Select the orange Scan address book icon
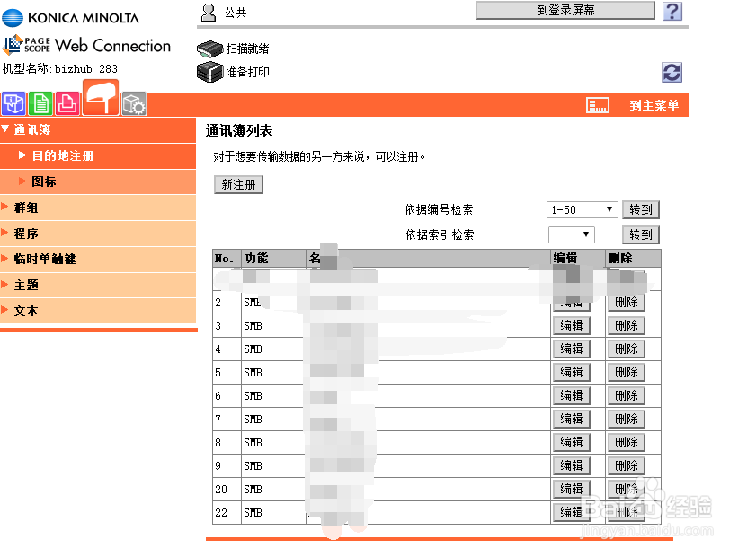Screen dimensions: 756x557 click(x=100, y=99)
